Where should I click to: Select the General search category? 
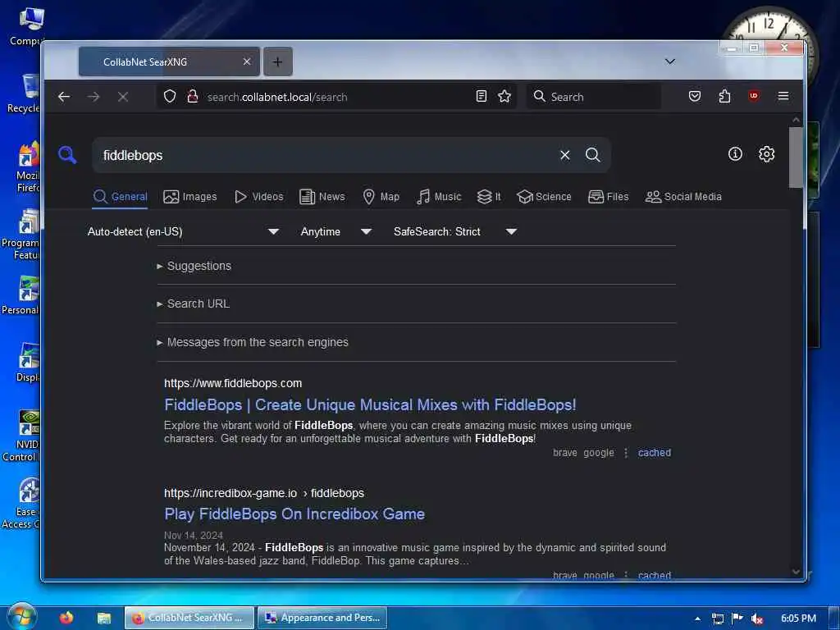coord(120,197)
